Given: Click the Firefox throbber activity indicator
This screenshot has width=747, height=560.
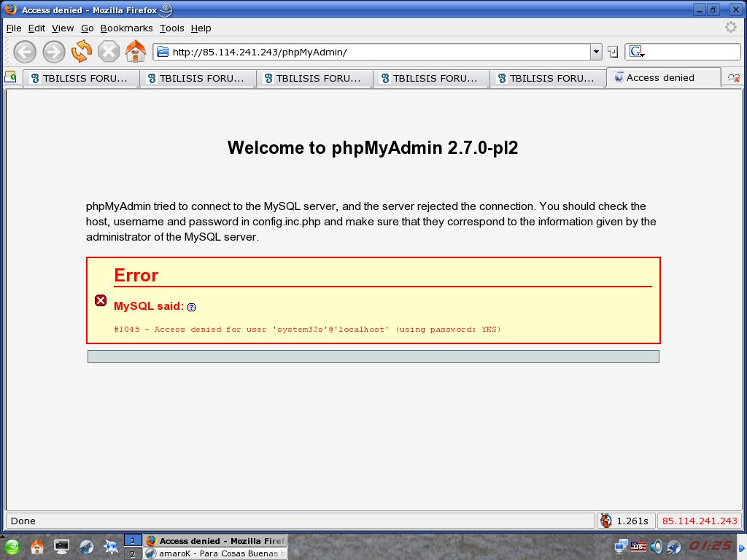Looking at the screenshot, I should 731,27.
